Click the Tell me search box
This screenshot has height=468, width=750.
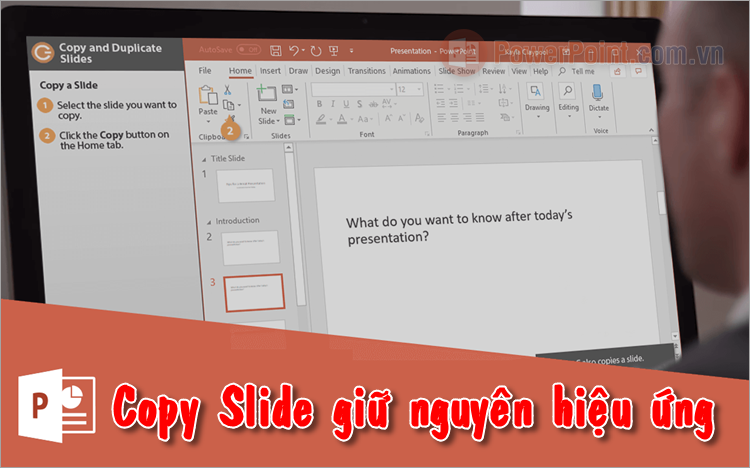click(x=577, y=71)
